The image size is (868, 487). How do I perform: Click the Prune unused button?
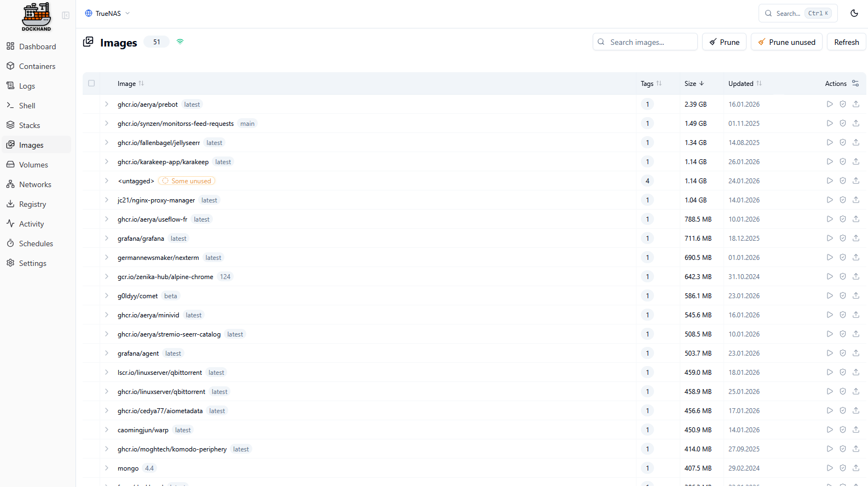click(x=786, y=42)
